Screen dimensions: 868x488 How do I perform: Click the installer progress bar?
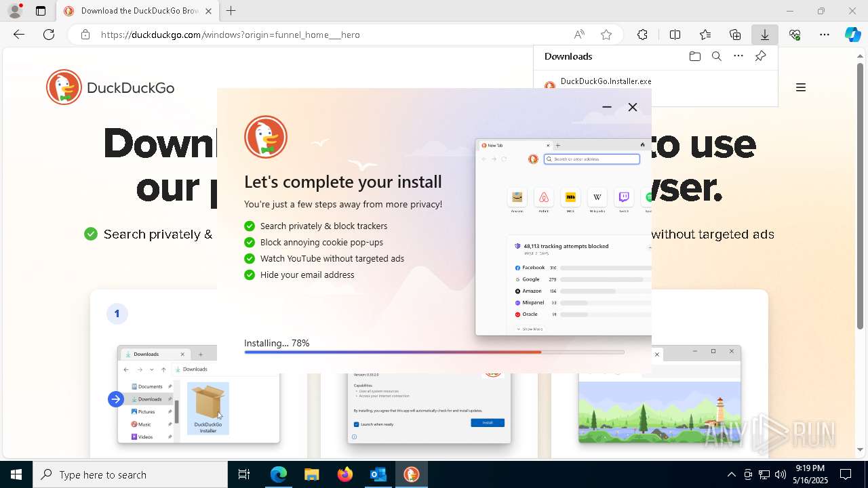tap(434, 352)
